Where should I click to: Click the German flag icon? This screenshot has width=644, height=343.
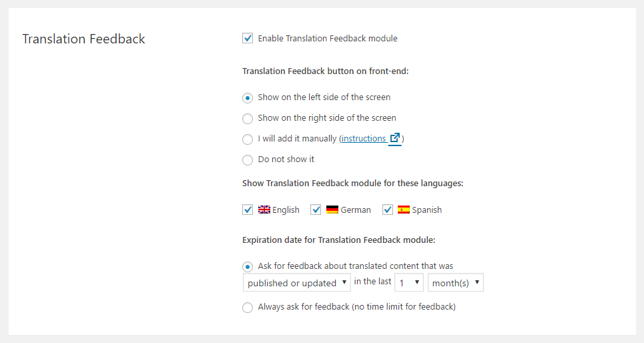332,210
